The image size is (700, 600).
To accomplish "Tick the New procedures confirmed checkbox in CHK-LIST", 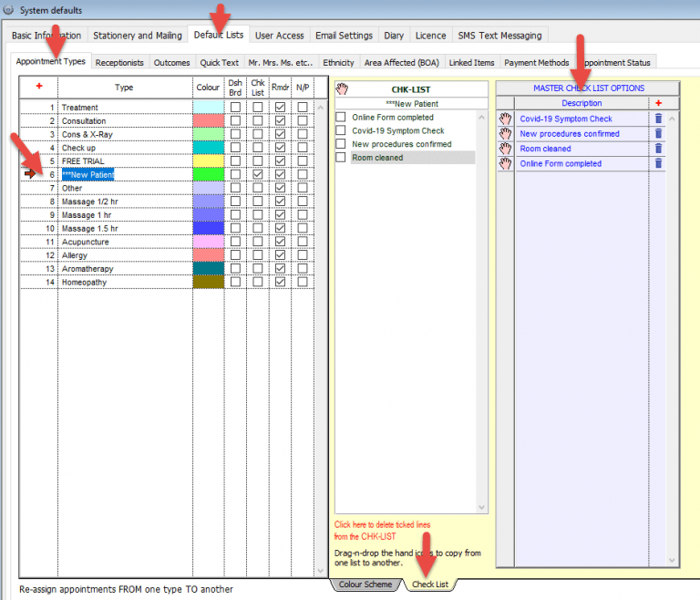I will (x=341, y=144).
